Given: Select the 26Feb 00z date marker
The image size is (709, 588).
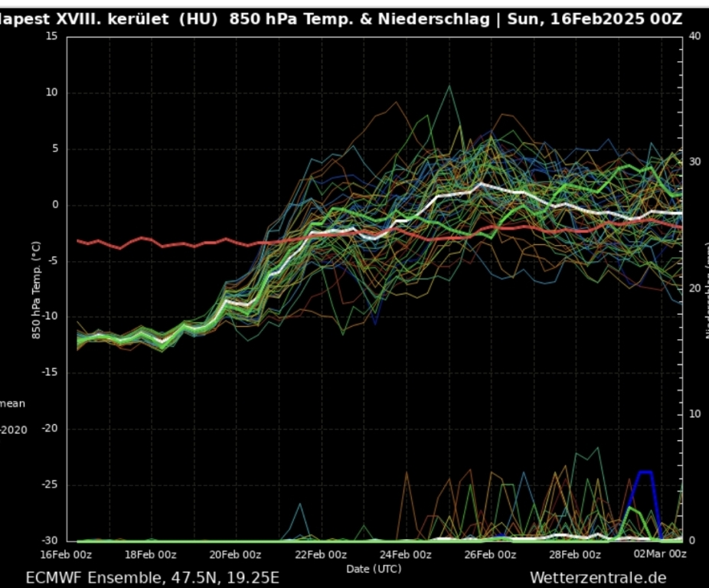Looking at the screenshot, I should pos(490,554).
